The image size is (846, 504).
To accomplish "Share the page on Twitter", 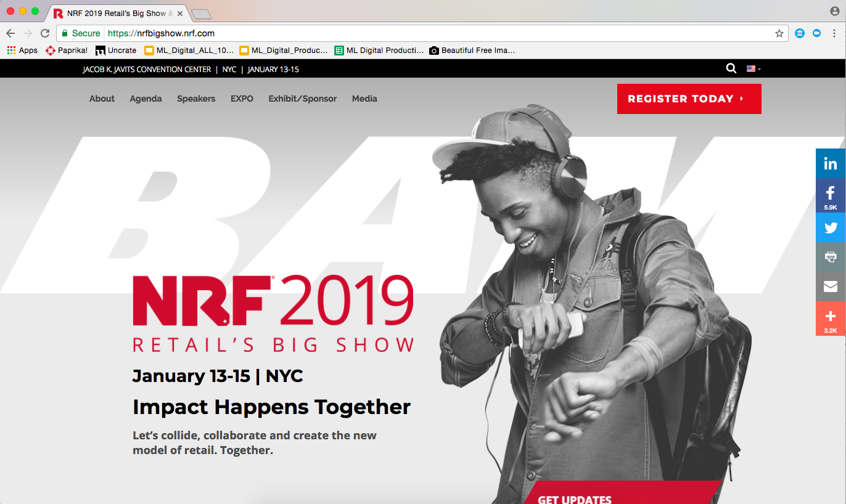I will tap(831, 228).
